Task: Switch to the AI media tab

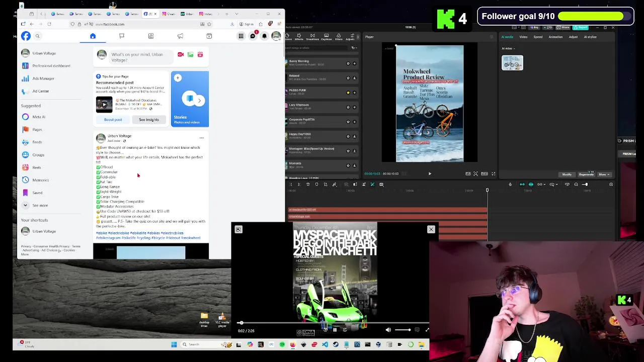Action: 507,37
